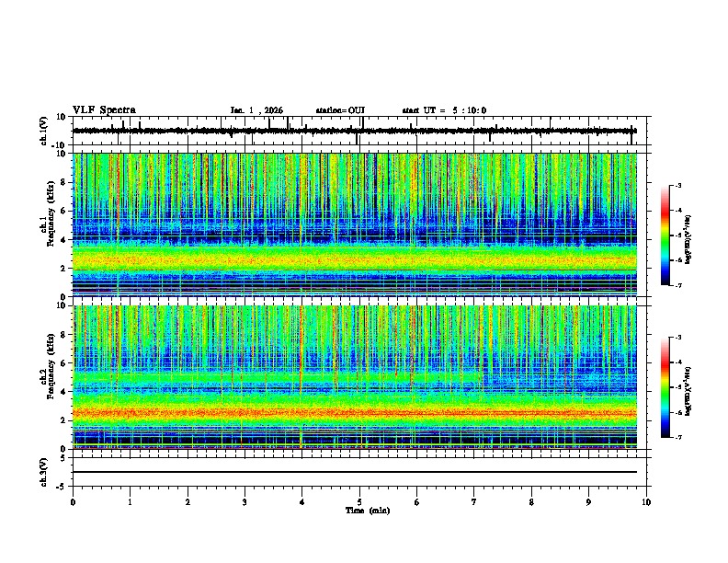Click the ch.1 spectrogram color scale bar
This screenshot has width=728, height=563.
[665, 236]
